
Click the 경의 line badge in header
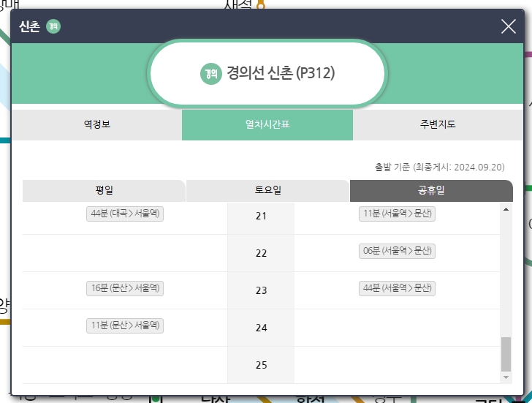pyautogui.click(x=53, y=26)
